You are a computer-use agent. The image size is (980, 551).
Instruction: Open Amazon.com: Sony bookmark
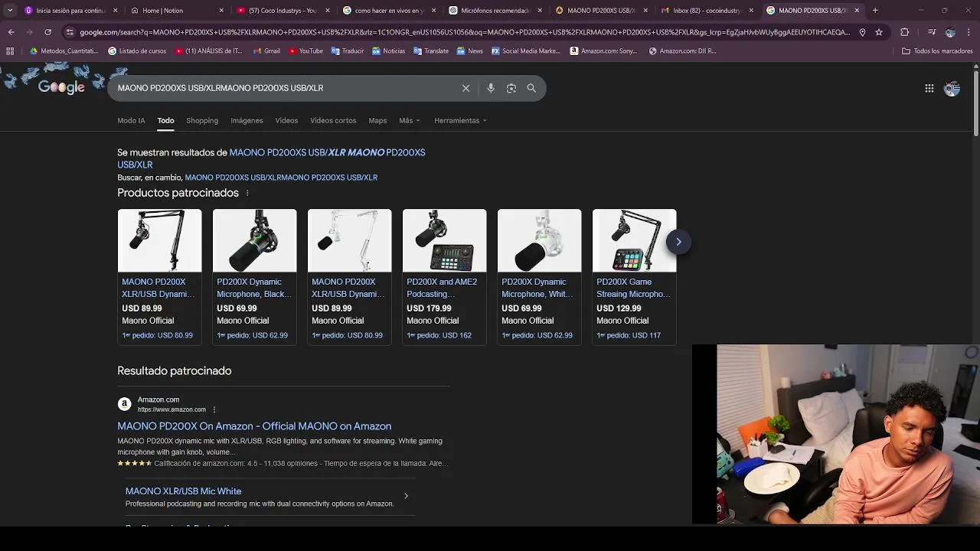pos(603,51)
